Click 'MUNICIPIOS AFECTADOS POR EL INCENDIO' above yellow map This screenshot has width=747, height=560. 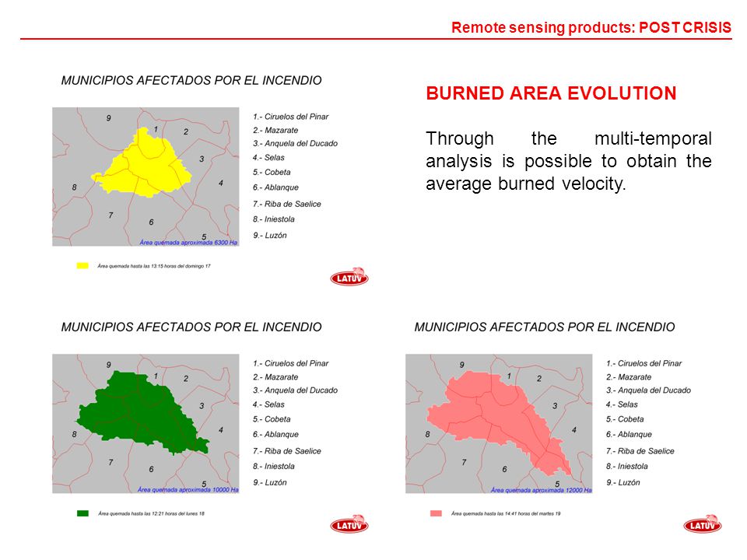191,80
